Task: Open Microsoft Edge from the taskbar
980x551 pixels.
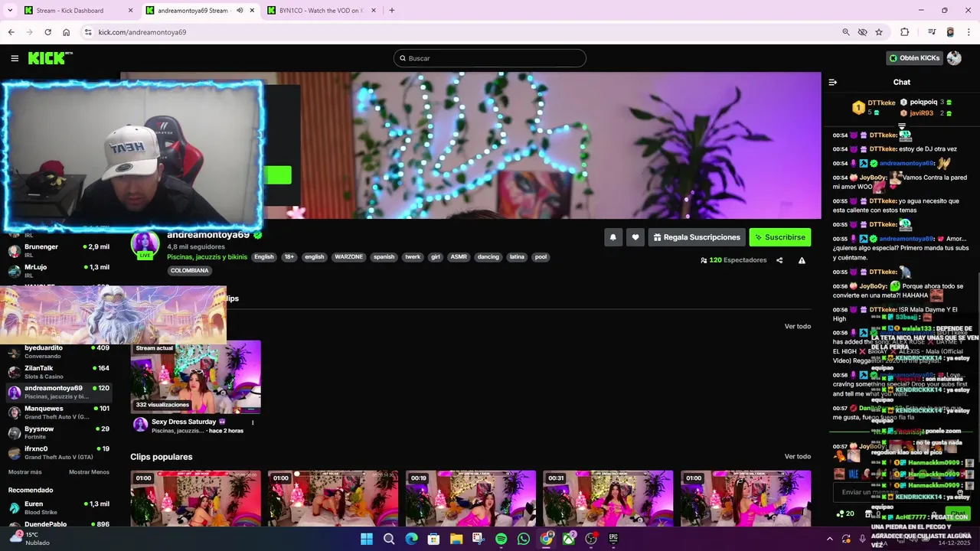Action: [411, 539]
